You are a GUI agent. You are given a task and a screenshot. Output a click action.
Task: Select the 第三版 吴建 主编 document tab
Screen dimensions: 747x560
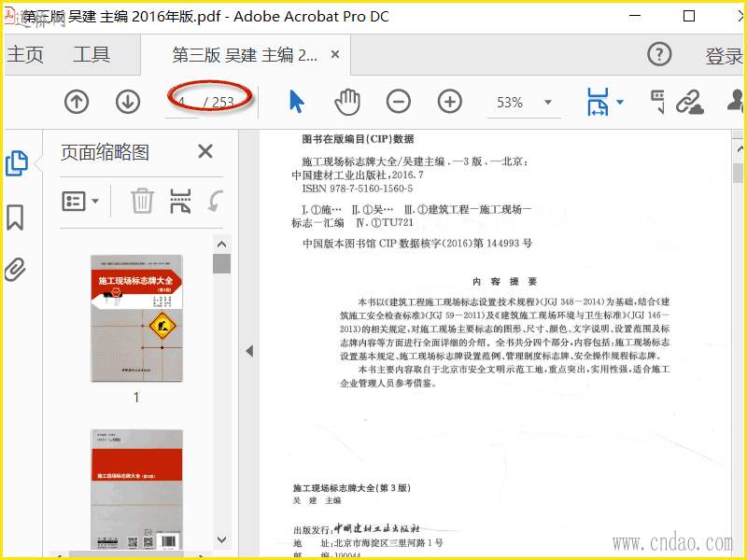pyautogui.click(x=244, y=55)
